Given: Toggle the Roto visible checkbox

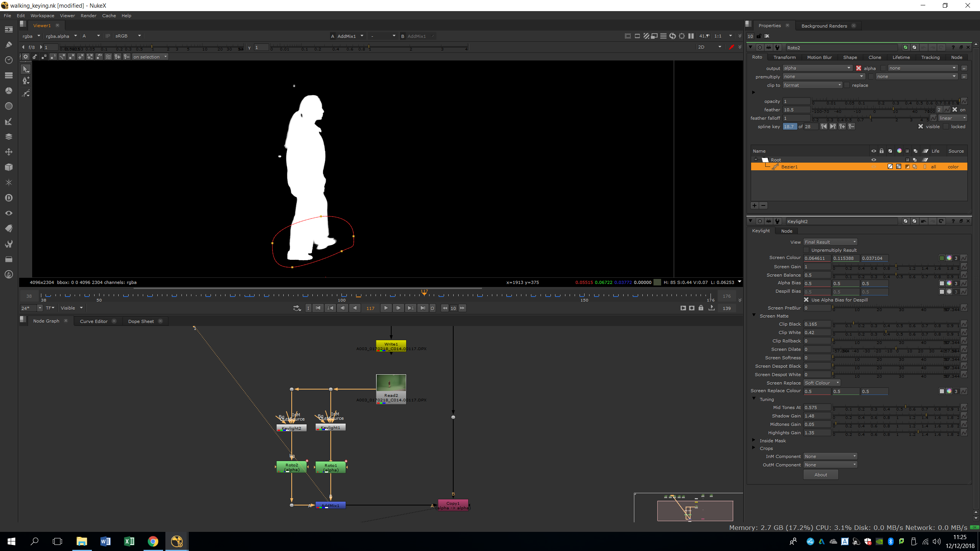Looking at the screenshot, I should click(x=921, y=127).
